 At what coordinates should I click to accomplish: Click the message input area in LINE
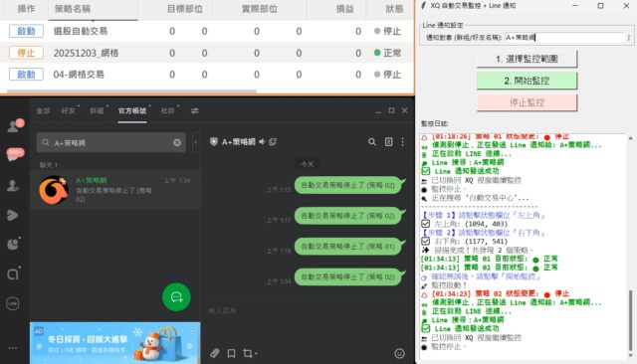click(308, 311)
